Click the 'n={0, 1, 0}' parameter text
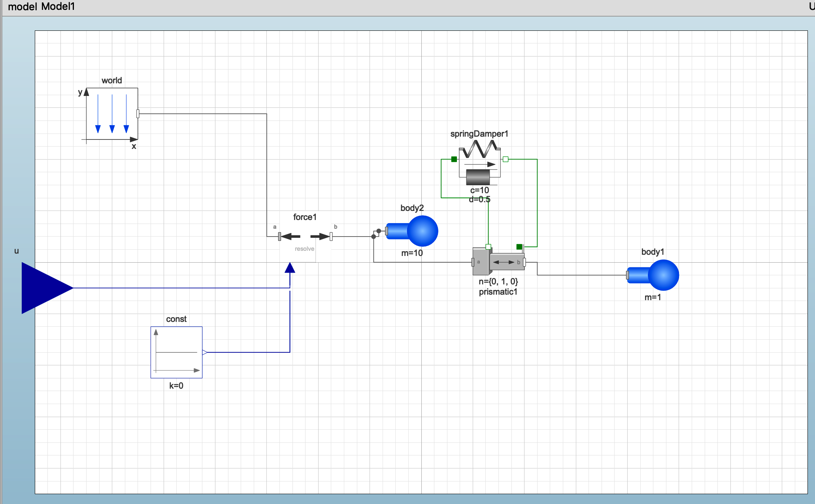The image size is (815, 504). (498, 282)
